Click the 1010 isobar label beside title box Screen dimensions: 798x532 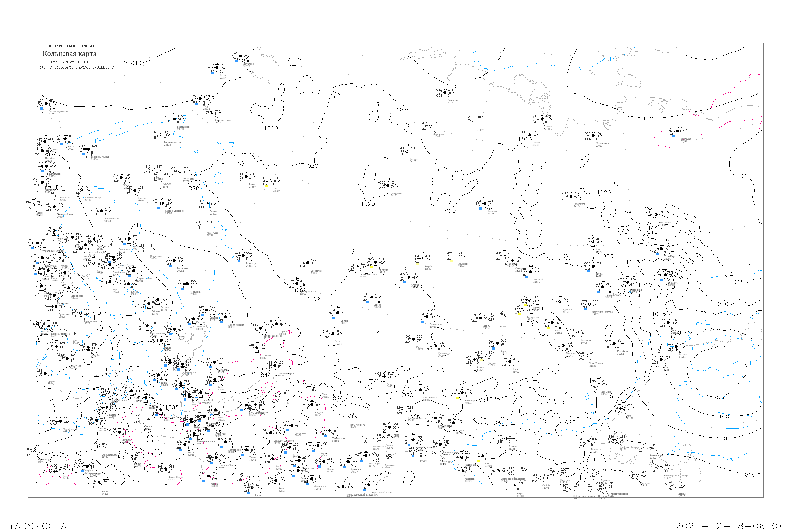tap(134, 63)
